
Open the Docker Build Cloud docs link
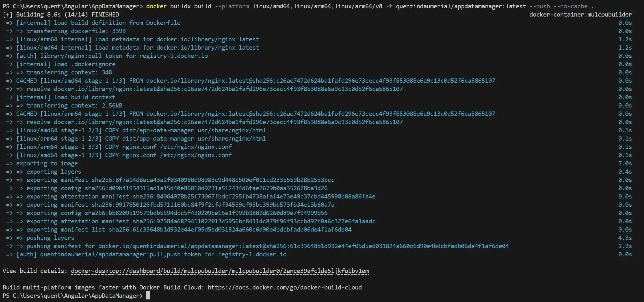[285, 287]
